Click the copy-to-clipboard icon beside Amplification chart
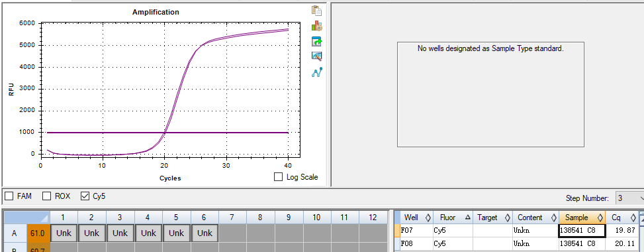The image size is (644, 252). point(316,11)
